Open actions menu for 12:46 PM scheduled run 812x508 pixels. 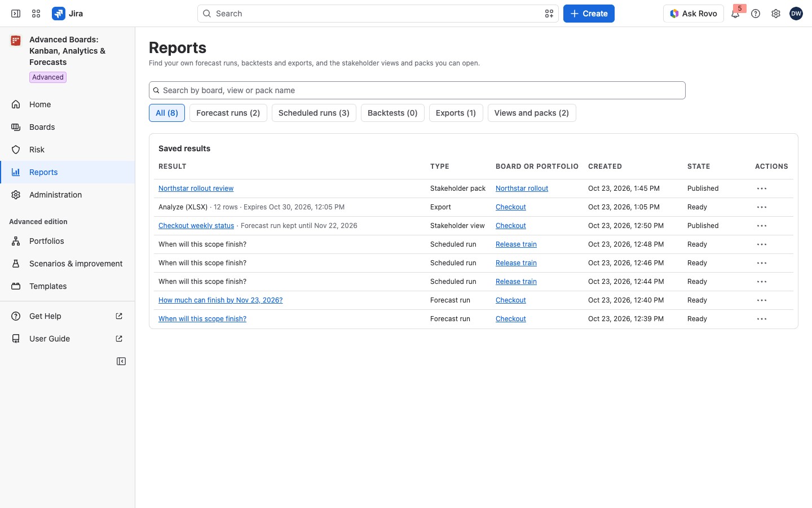pos(762,263)
